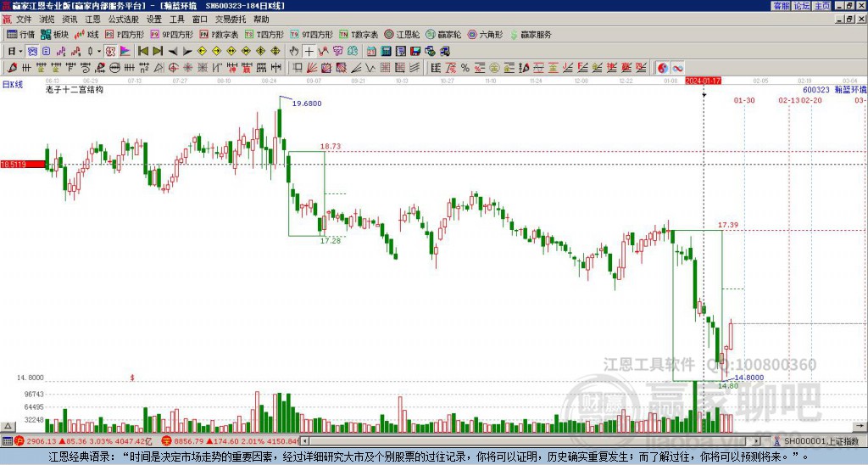Open the 设置 menu
The image size is (868, 465).
coord(154,20)
